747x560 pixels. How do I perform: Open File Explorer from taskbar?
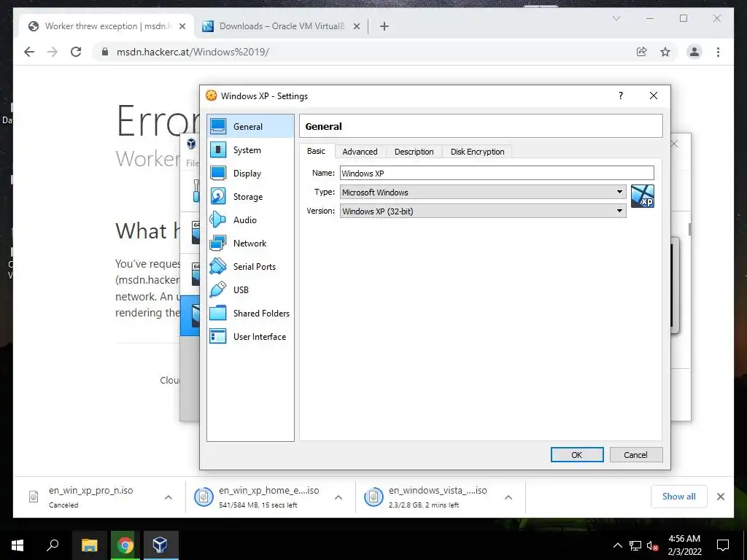point(90,545)
